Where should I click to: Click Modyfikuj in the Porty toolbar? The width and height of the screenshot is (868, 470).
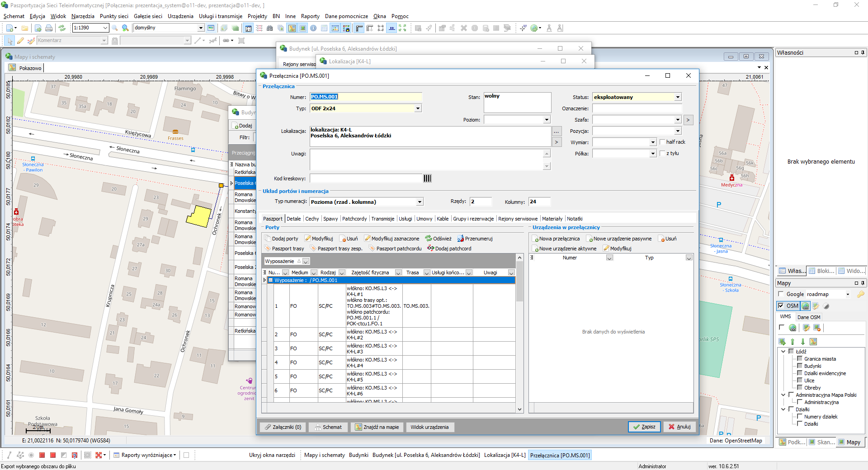tap(319, 239)
